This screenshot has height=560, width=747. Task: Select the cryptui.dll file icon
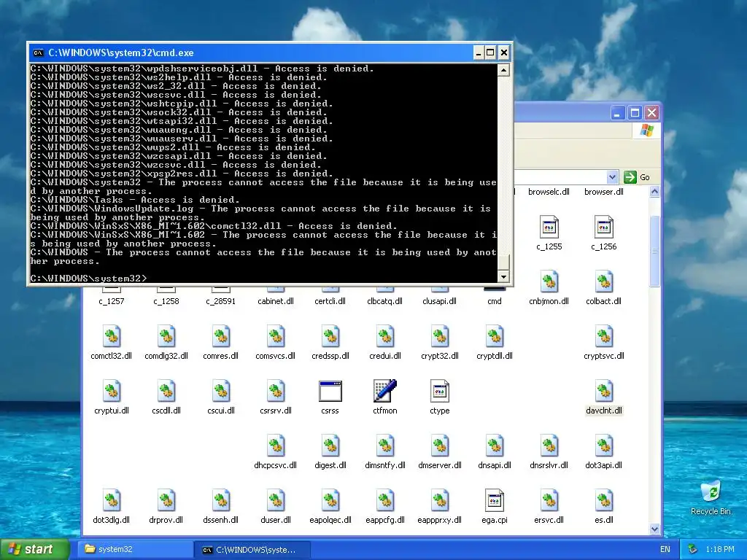[112, 391]
